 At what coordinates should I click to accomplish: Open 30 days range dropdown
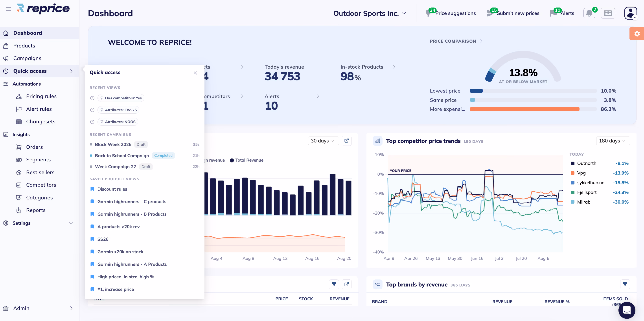pos(323,141)
